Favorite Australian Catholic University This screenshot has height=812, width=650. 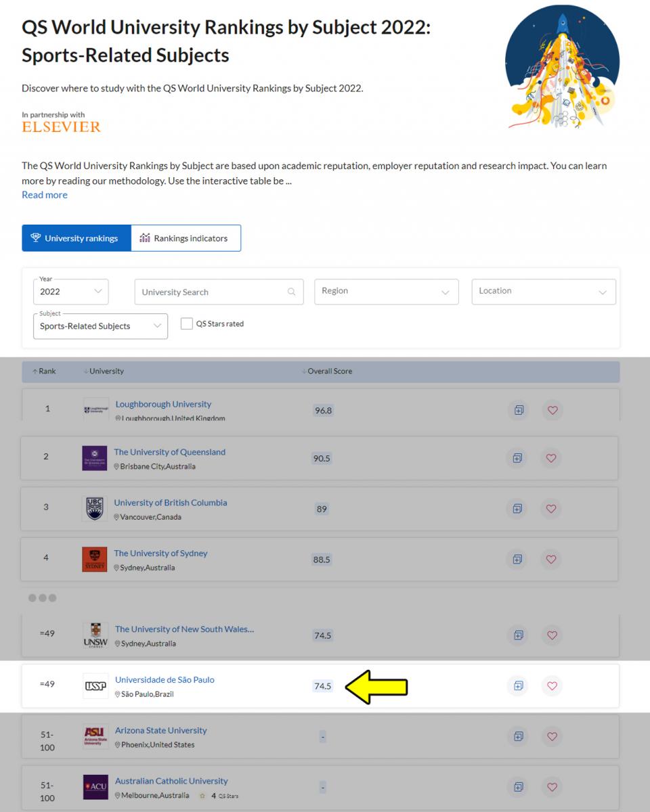(x=552, y=787)
